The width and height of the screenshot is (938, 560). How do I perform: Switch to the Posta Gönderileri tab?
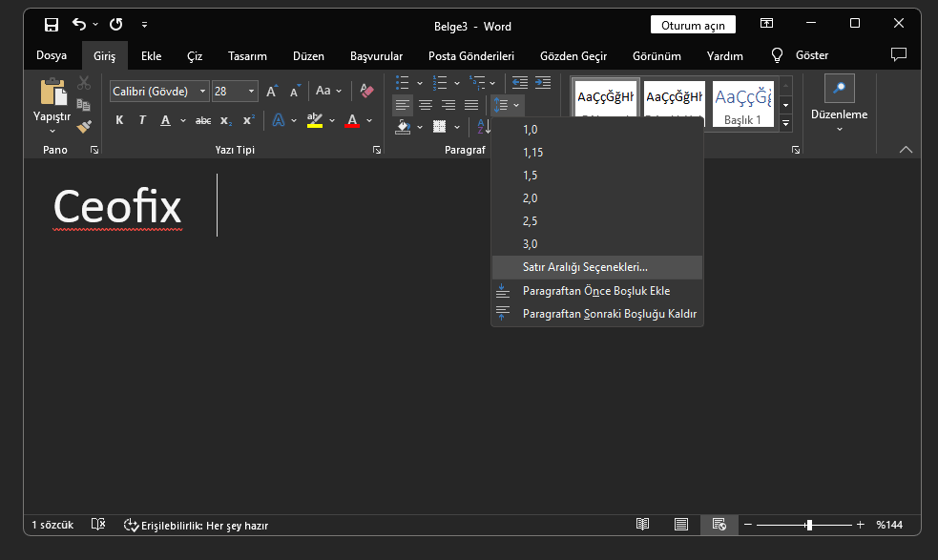[471, 56]
